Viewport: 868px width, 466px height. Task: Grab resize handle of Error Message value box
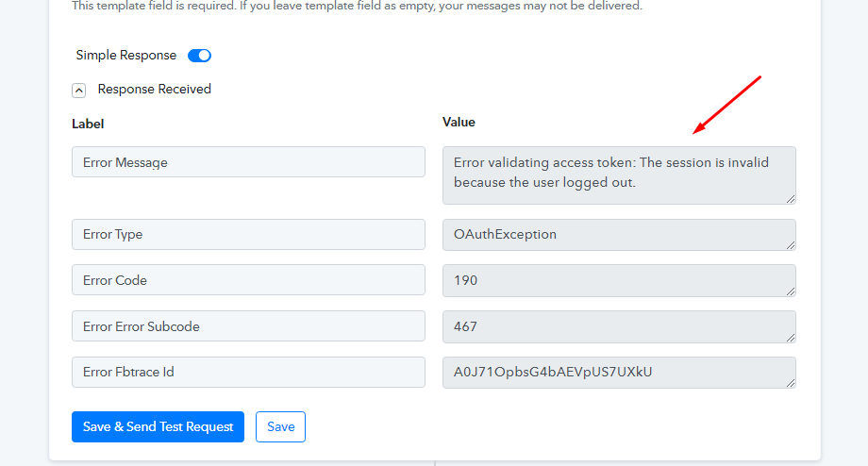(x=791, y=199)
